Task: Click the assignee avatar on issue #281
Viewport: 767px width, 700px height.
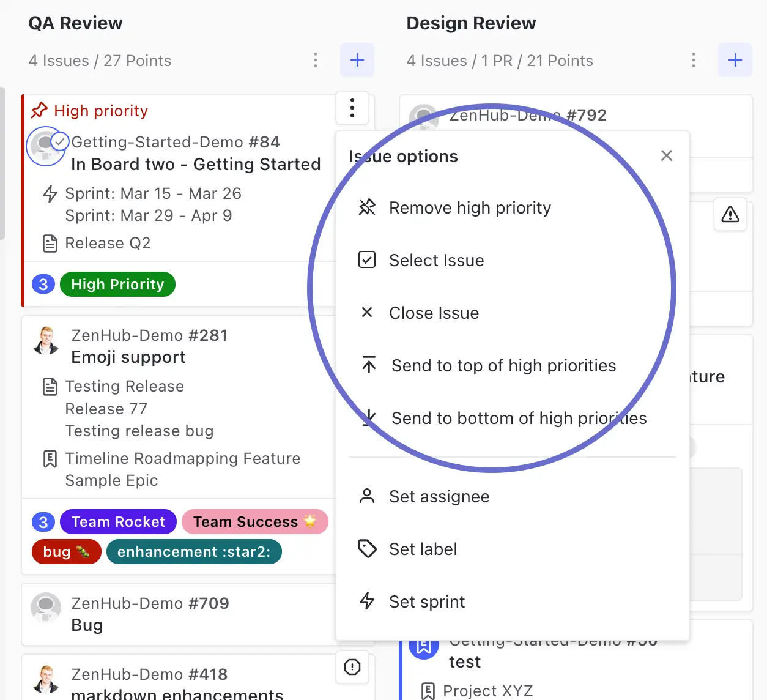Action: tap(46, 341)
